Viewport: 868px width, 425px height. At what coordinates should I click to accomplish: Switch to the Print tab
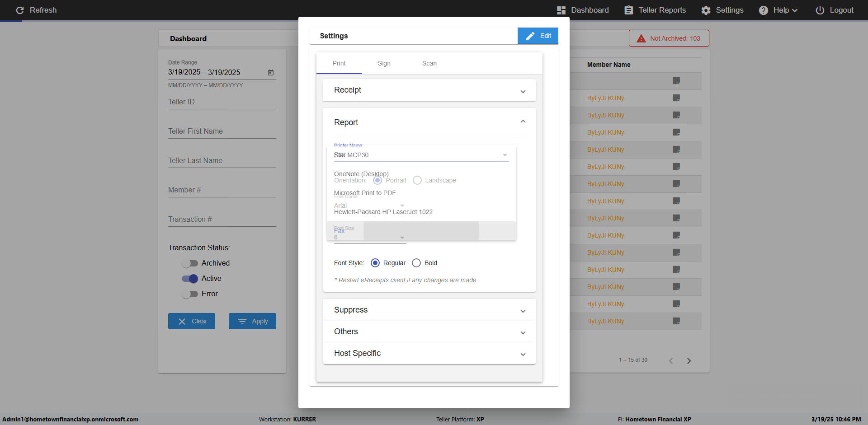(339, 63)
